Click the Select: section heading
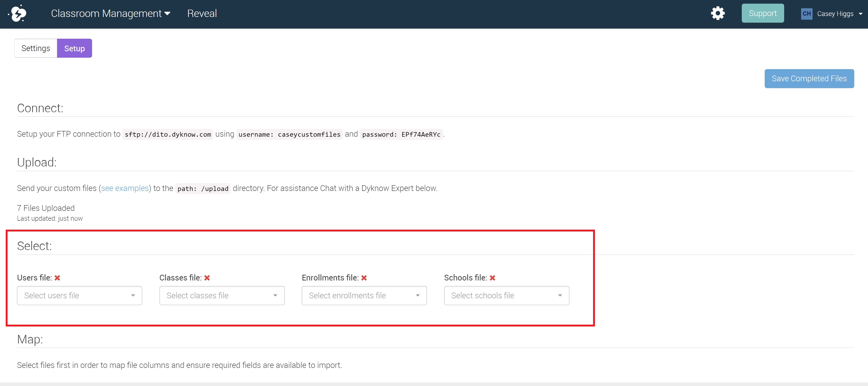Viewport: 868px width, 386px height. (34, 246)
